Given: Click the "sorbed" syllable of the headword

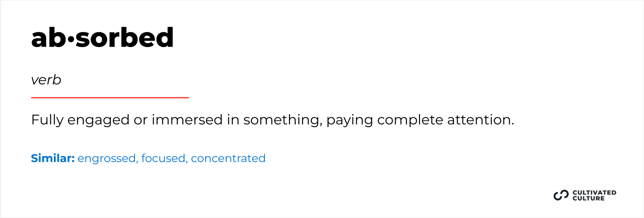Looking at the screenshot, I should 125,38.
